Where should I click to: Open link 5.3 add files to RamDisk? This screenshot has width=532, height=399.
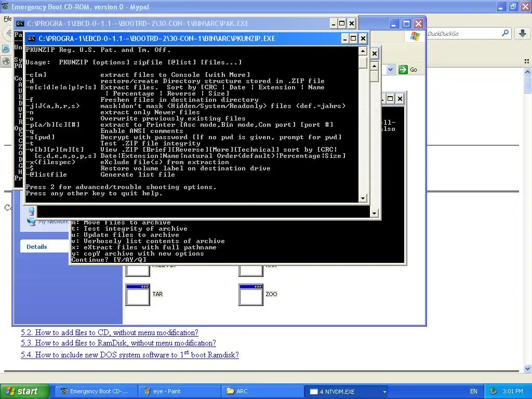[118, 343]
